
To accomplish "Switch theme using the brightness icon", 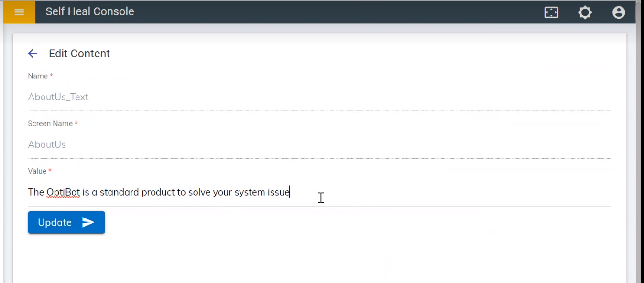I will 585,12.
